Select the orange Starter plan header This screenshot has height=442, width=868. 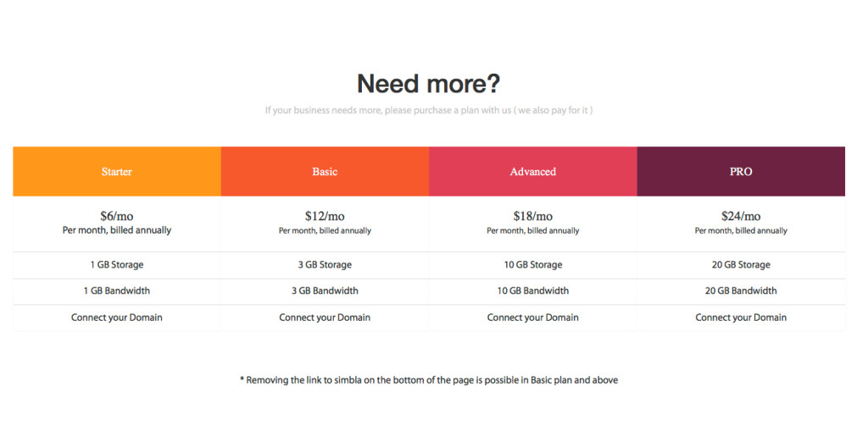click(117, 172)
